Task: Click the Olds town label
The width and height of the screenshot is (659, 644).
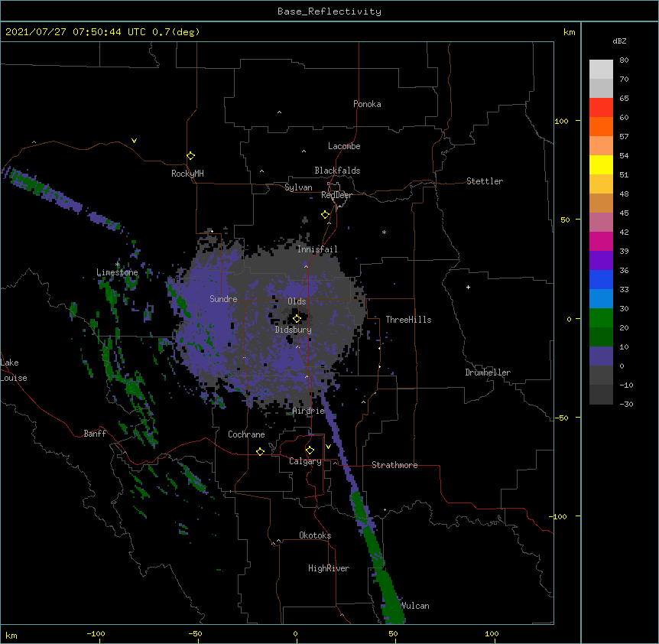Action: click(297, 301)
